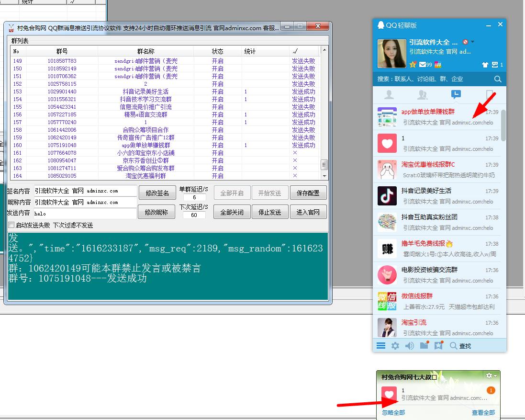Click the 发送内容 text input field
Viewport: 525px width, 420px height.
[85, 214]
